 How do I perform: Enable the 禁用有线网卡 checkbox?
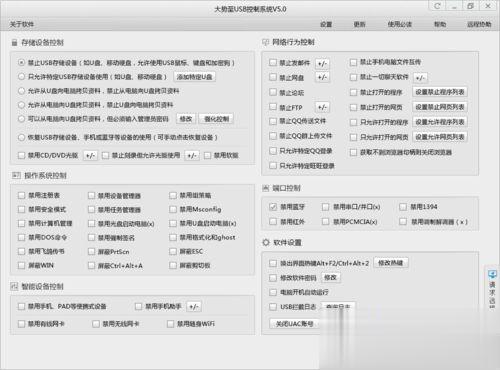(x=22, y=324)
